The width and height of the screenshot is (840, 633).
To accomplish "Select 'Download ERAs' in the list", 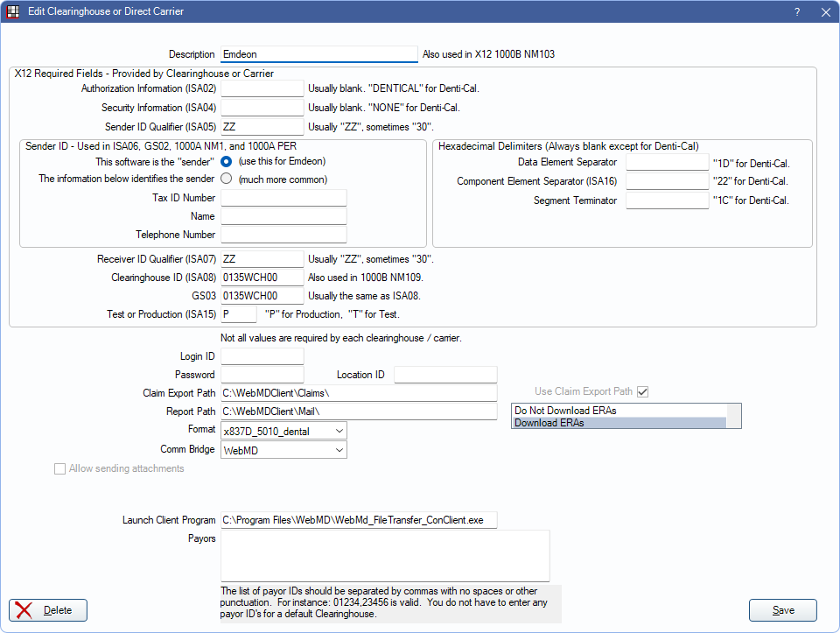I will (x=619, y=422).
